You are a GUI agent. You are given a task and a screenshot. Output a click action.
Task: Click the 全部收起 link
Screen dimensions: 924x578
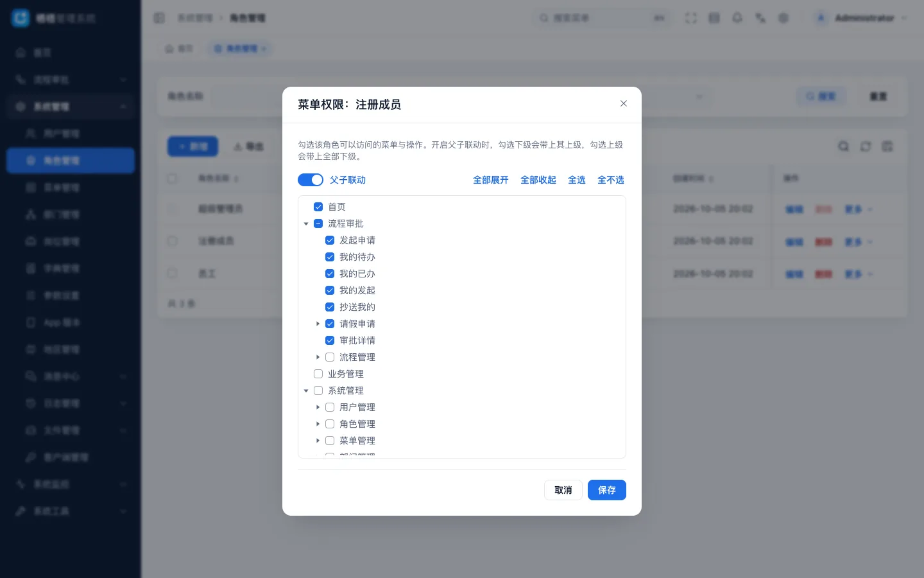click(538, 180)
